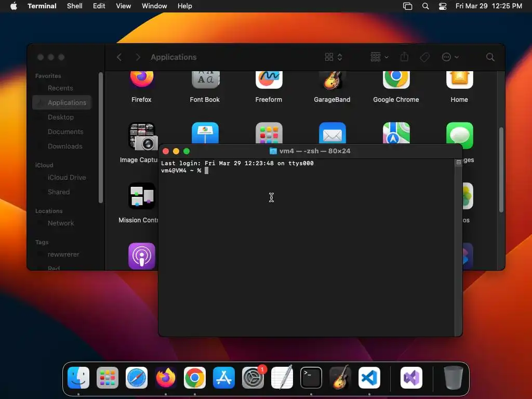Screen dimensions: 532x399
Task: Click the Share icon in Finder toolbar
Action: [404, 57]
